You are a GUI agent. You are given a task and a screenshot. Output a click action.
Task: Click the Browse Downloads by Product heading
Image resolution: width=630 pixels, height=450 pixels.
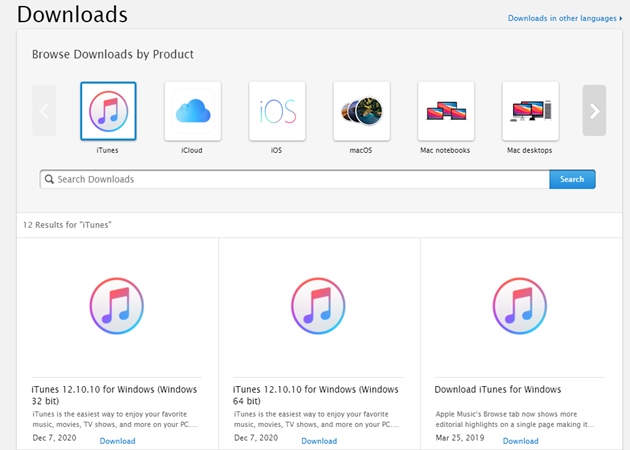(x=113, y=54)
